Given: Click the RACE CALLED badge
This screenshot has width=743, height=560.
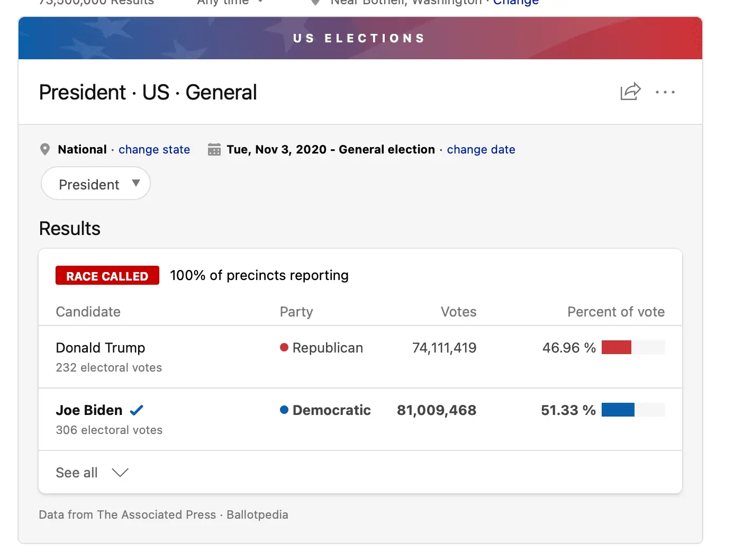Looking at the screenshot, I should pos(107,275).
